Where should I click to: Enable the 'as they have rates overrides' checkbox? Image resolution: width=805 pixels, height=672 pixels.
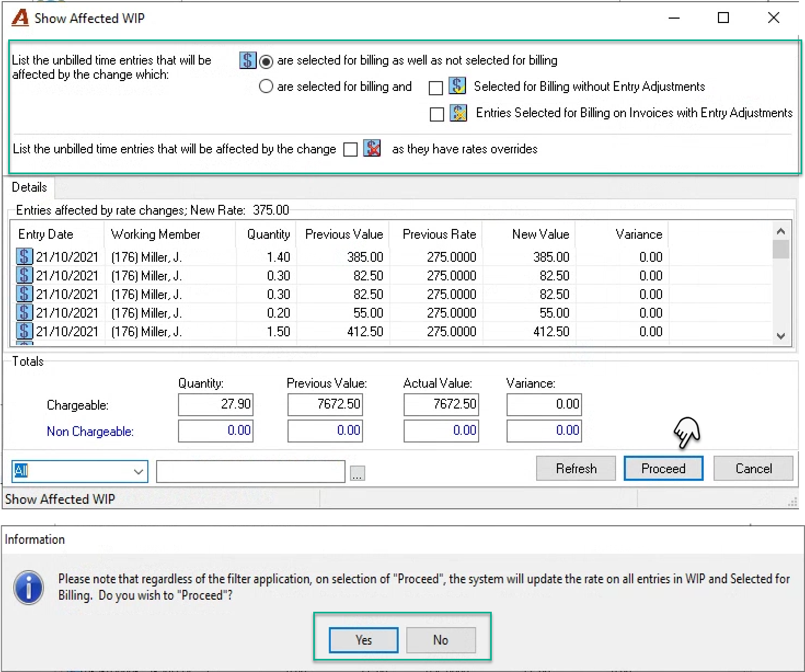(350, 150)
